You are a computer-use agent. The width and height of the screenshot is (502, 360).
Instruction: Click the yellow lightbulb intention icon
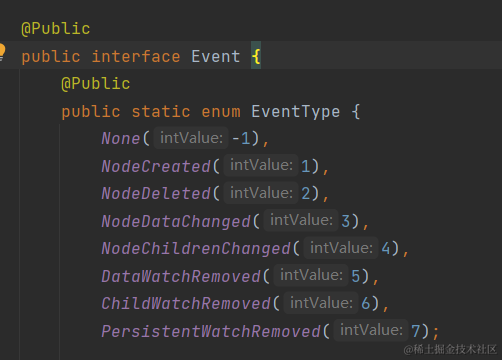click(2, 52)
